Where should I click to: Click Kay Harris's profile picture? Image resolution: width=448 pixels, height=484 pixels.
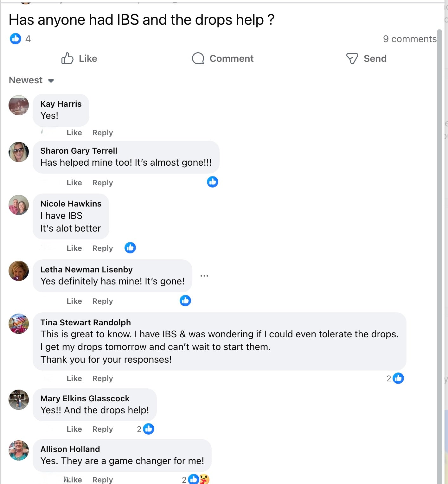[19, 105]
